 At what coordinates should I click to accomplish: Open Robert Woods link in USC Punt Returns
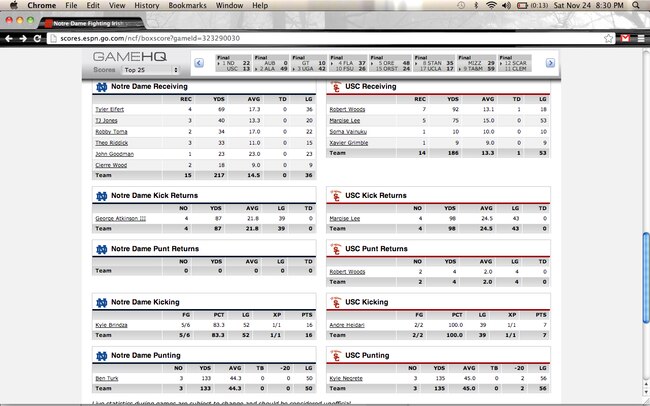point(347,272)
